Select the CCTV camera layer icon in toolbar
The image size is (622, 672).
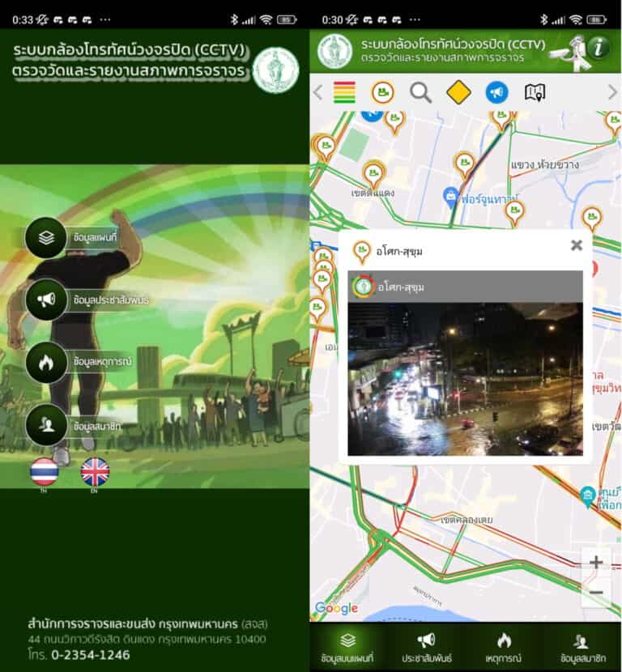click(x=382, y=92)
